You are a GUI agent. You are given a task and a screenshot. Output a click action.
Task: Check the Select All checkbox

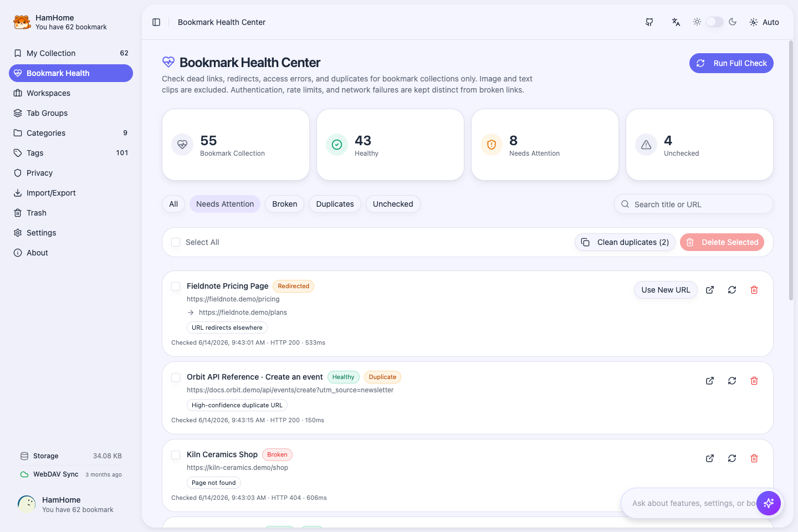coord(176,242)
